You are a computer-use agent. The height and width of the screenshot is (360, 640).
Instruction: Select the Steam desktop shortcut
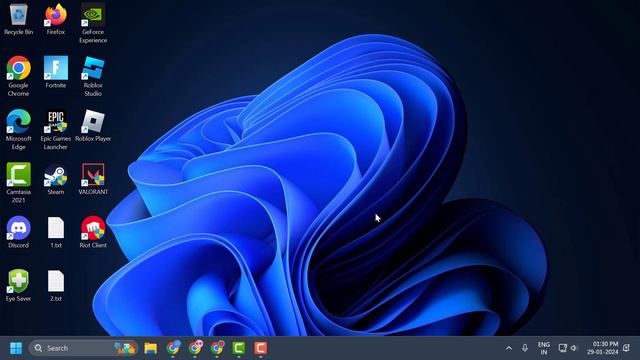click(56, 179)
